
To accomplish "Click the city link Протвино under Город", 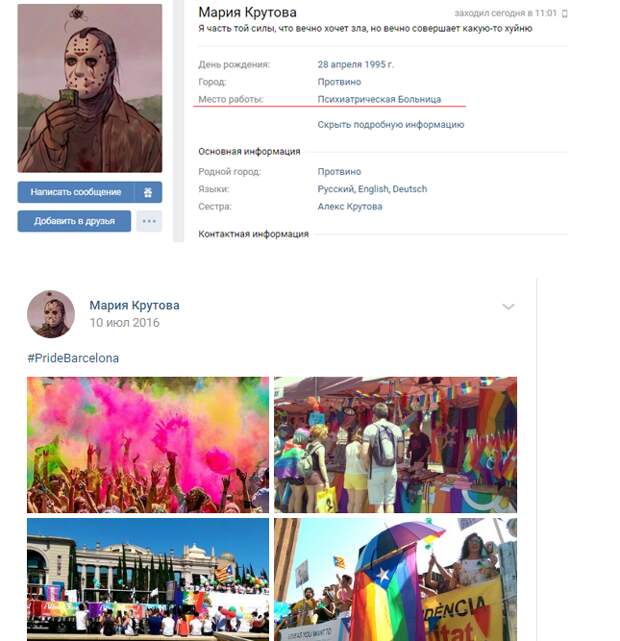I will coord(339,82).
